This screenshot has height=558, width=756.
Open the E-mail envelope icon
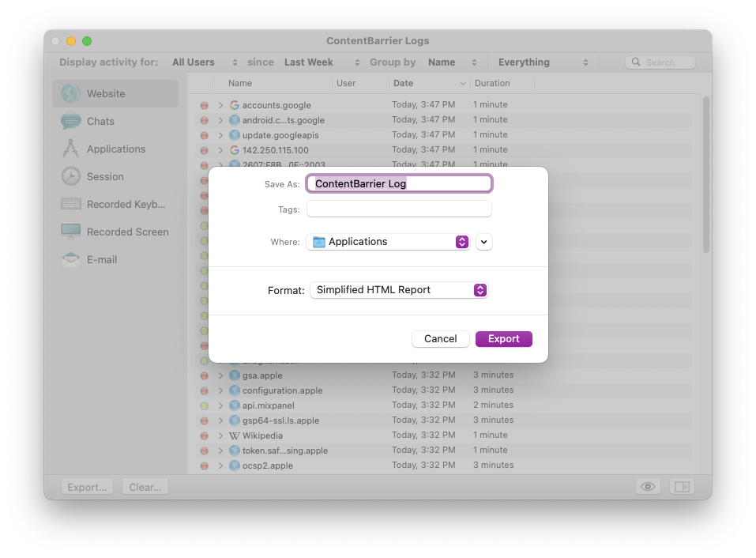click(x=71, y=259)
